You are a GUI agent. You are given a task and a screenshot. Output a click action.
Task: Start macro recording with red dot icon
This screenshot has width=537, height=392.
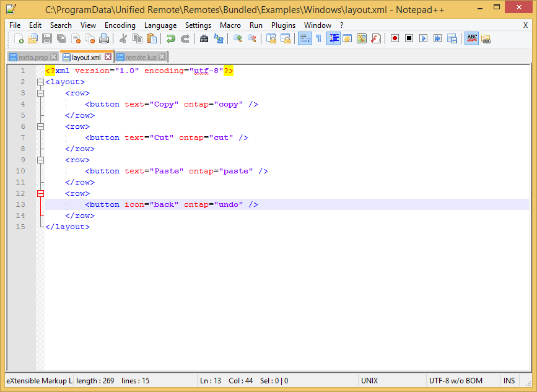point(395,38)
